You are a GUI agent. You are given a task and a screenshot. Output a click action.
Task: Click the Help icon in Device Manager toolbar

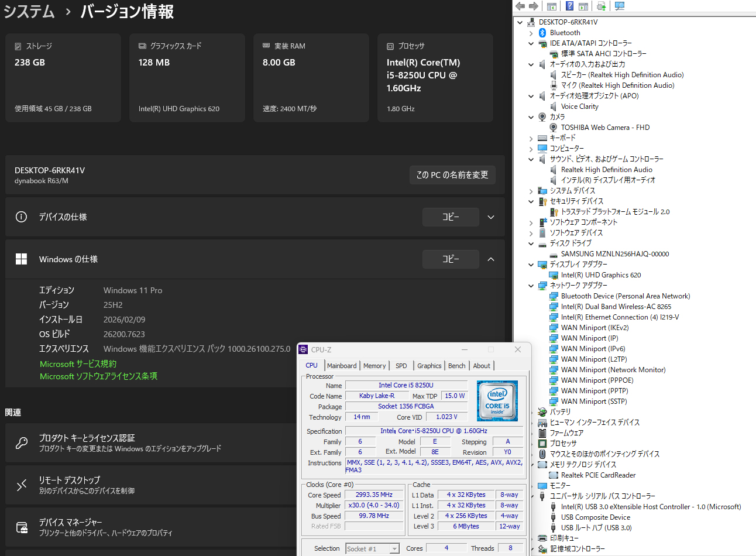(569, 6)
